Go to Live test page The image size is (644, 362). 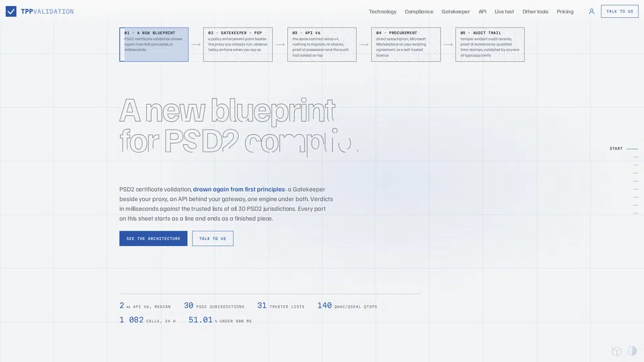click(x=504, y=11)
